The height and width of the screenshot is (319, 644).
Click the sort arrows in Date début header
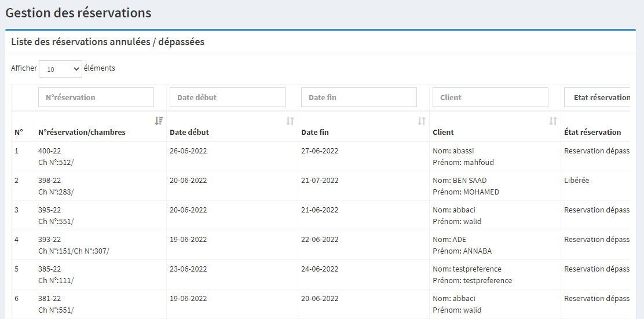coord(290,121)
